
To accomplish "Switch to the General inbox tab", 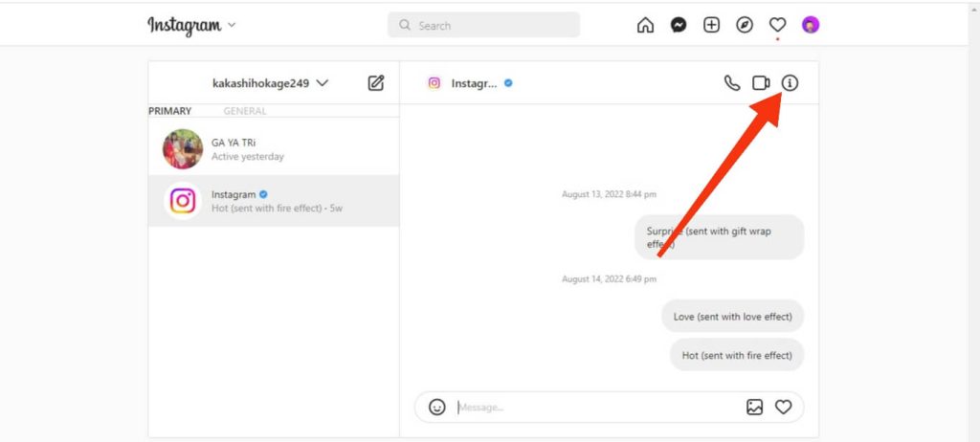I will click(x=245, y=111).
